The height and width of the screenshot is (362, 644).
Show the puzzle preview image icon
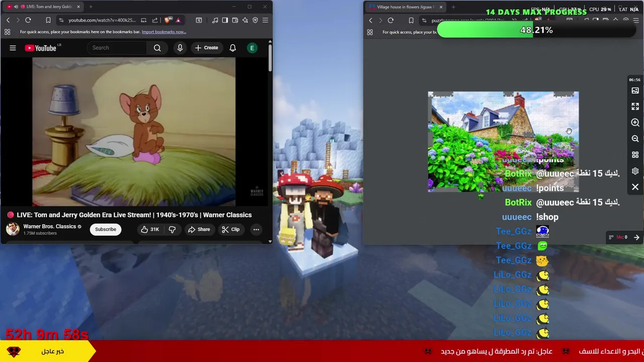(x=635, y=90)
